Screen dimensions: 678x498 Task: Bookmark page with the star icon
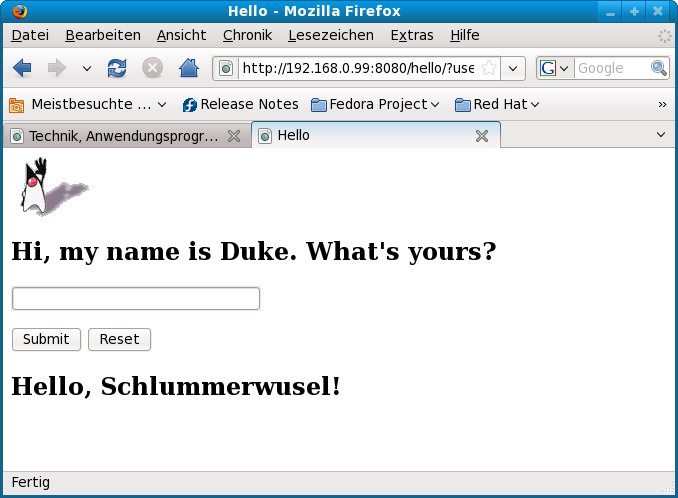pyautogui.click(x=489, y=68)
